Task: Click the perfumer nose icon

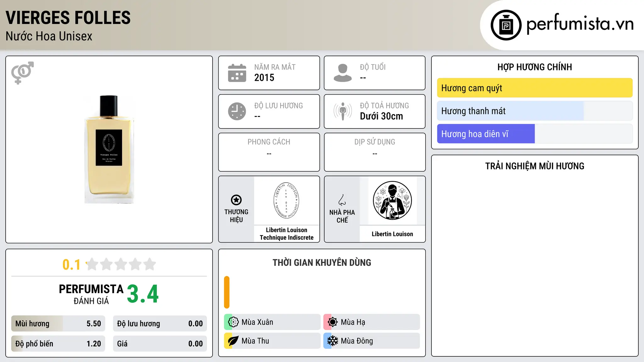Action: (342, 200)
